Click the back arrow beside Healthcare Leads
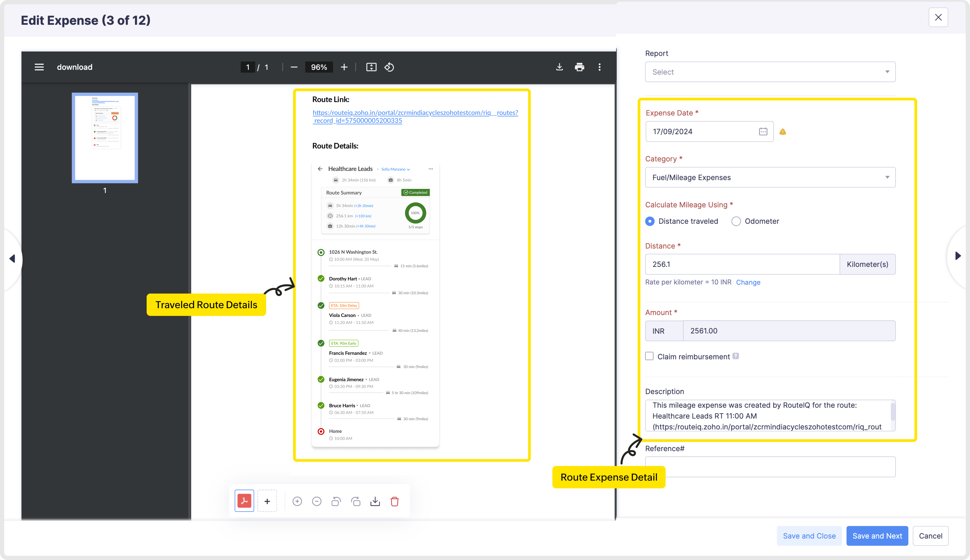 (x=320, y=169)
